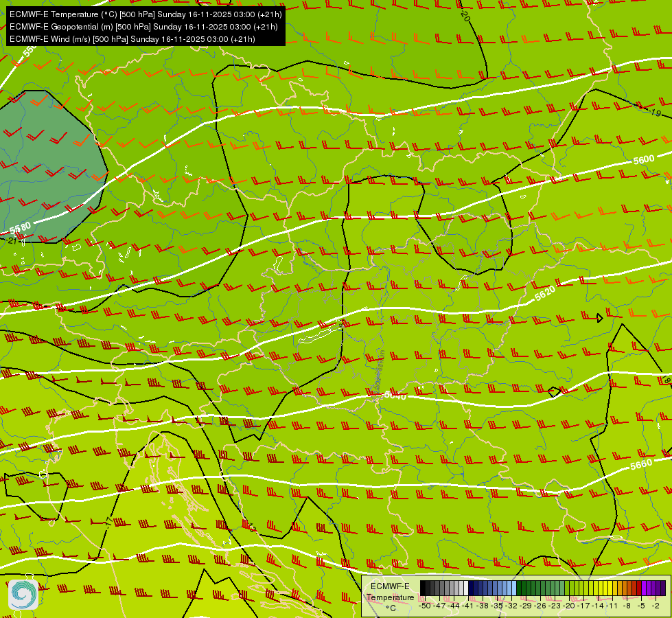Click the -14 value in the legend

[x=598, y=606]
